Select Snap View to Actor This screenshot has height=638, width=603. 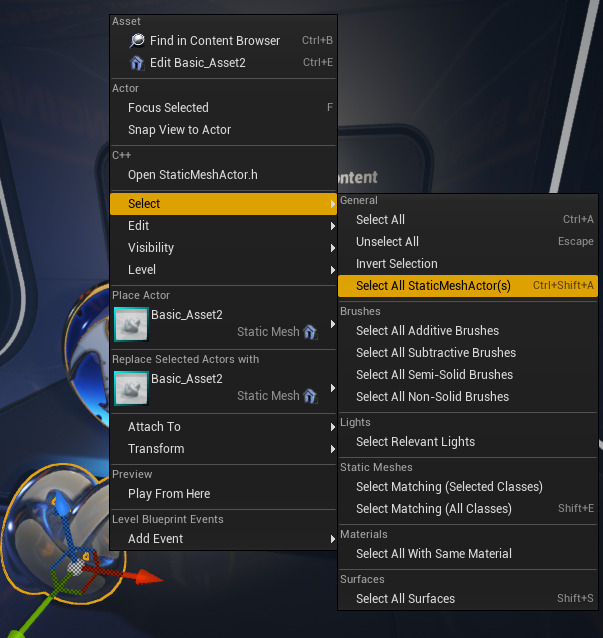[x=223, y=130]
